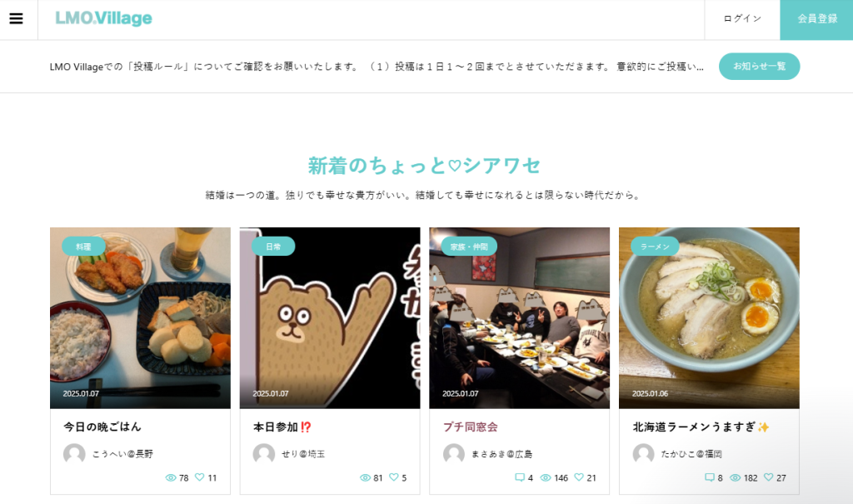Click the LMO Village logo

pyautogui.click(x=103, y=18)
